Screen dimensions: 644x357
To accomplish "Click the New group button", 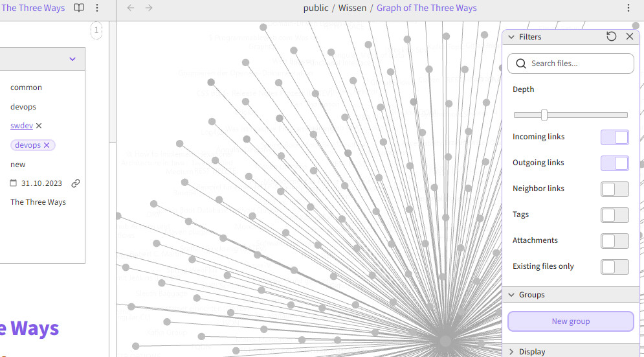I will (570, 321).
